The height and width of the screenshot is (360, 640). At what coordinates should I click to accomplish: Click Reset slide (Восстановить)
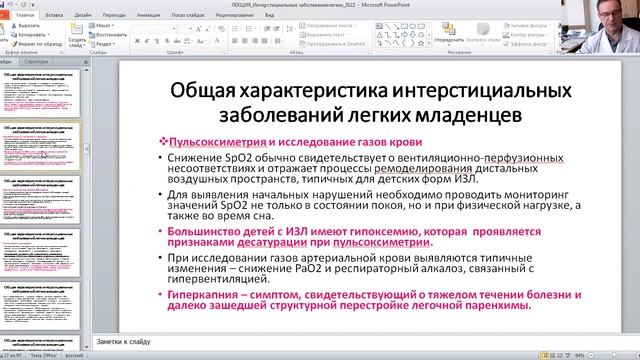pos(108,35)
